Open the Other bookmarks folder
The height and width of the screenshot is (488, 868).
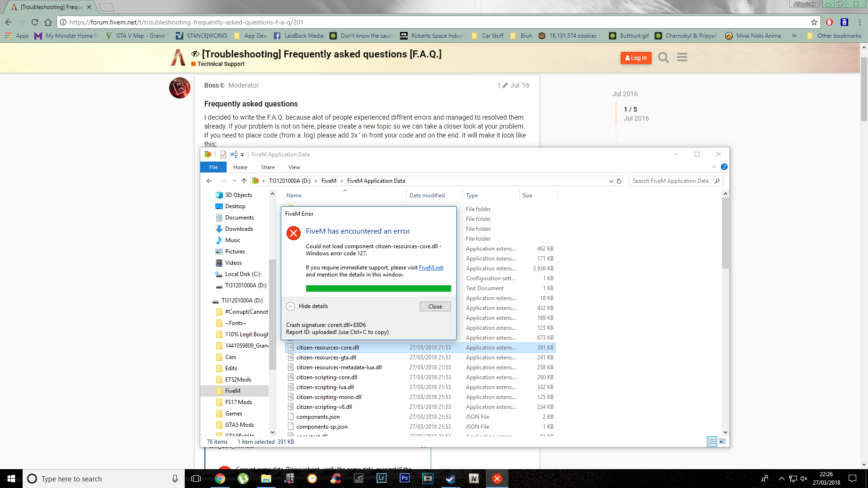834,36
